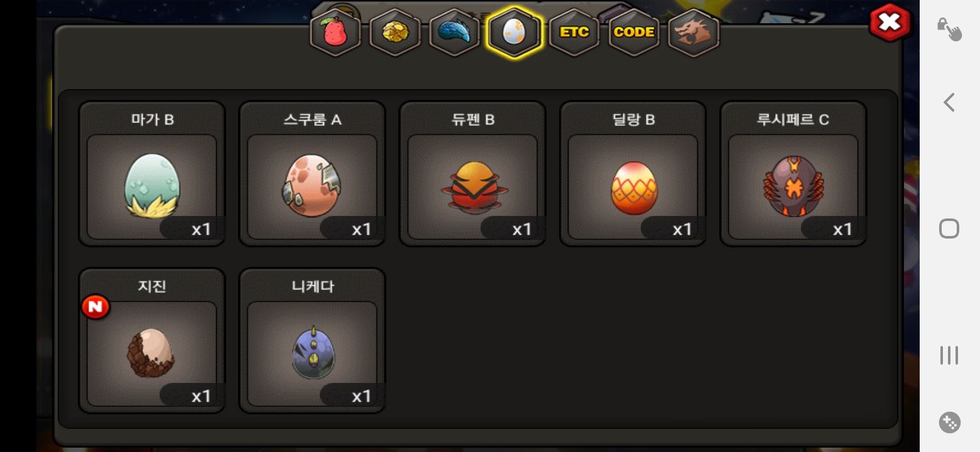Switch to the dragon head tab
The image size is (980, 452).
(694, 33)
